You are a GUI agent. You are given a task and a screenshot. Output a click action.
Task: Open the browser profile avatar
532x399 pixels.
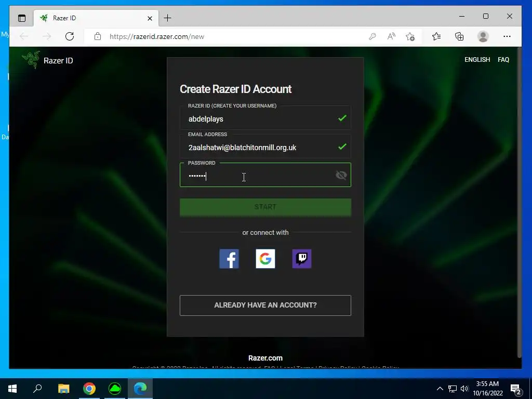[x=483, y=36]
